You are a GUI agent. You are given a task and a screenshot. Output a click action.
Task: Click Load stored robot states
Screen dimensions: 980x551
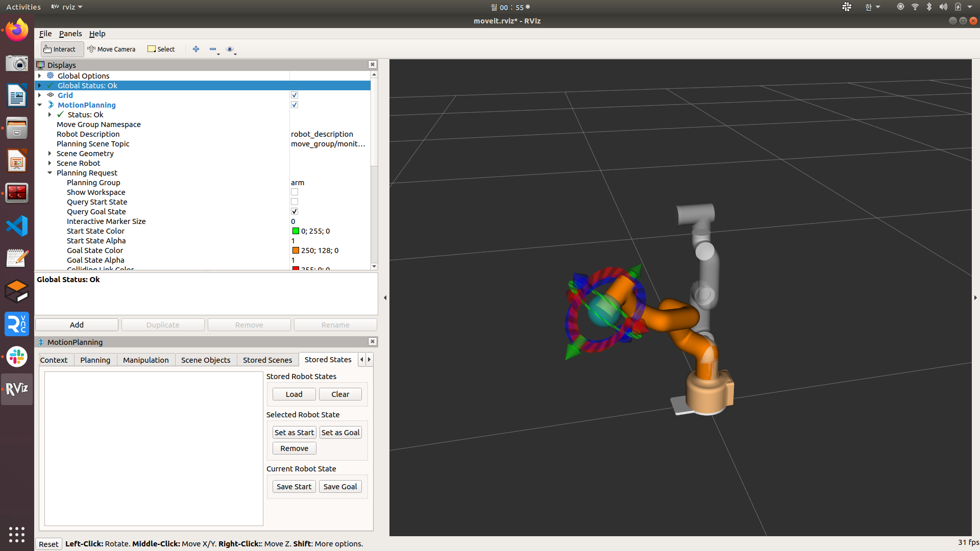pos(294,394)
